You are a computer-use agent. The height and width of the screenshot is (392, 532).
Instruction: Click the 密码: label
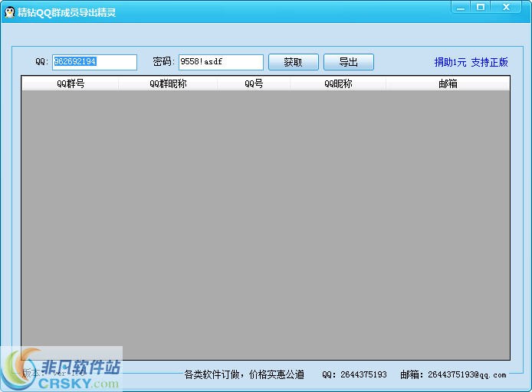point(163,62)
